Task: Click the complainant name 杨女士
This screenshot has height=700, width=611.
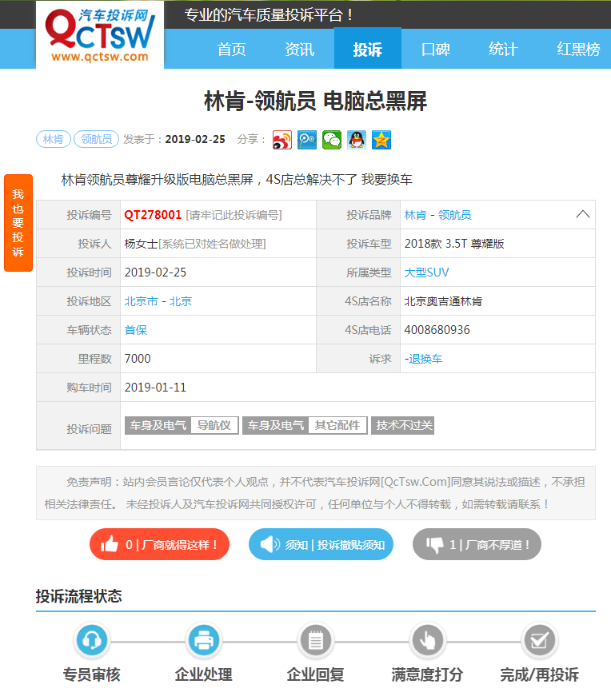Action: click(141, 244)
